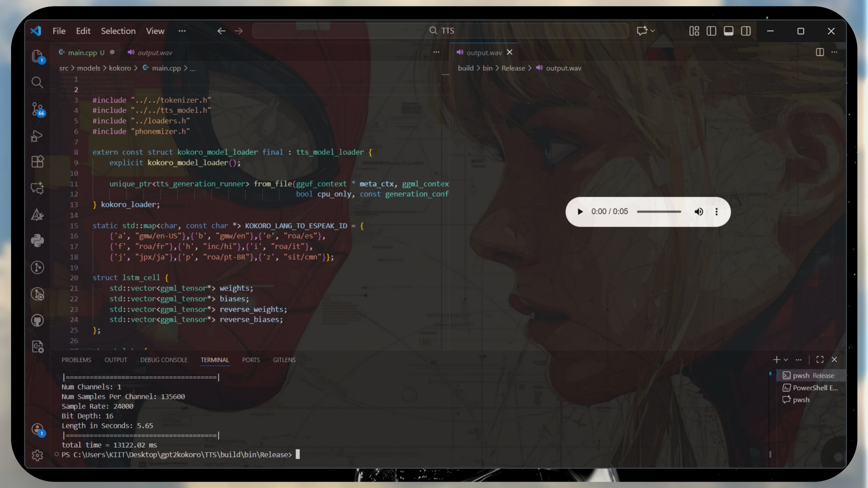The width and height of the screenshot is (868, 488).
Task: Expand the new terminal launch profile dropdown
Action: pyautogui.click(x=786, y=360)
